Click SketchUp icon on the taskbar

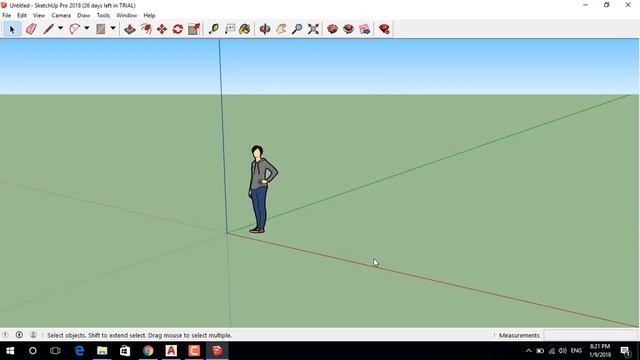(x=217, y=351)
